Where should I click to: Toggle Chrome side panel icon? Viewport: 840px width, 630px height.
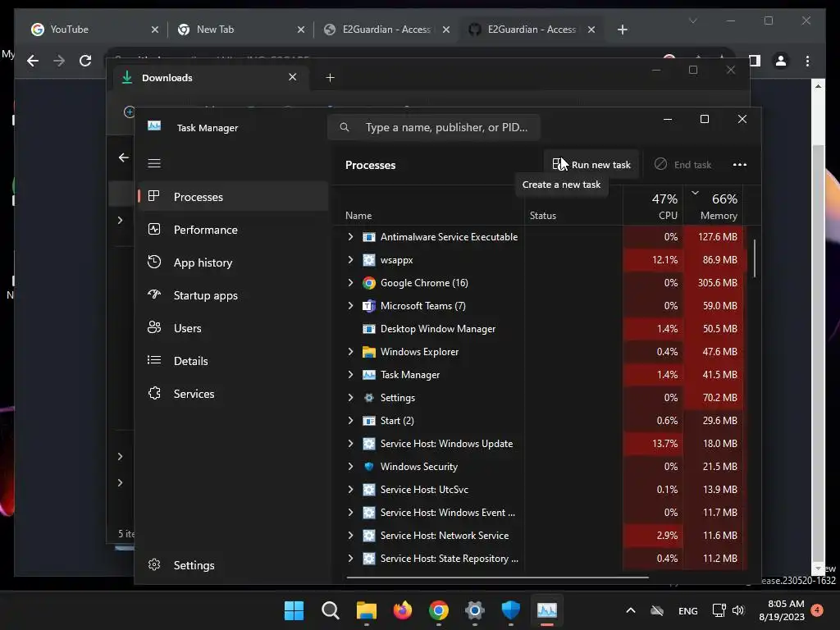coord(755,61)
